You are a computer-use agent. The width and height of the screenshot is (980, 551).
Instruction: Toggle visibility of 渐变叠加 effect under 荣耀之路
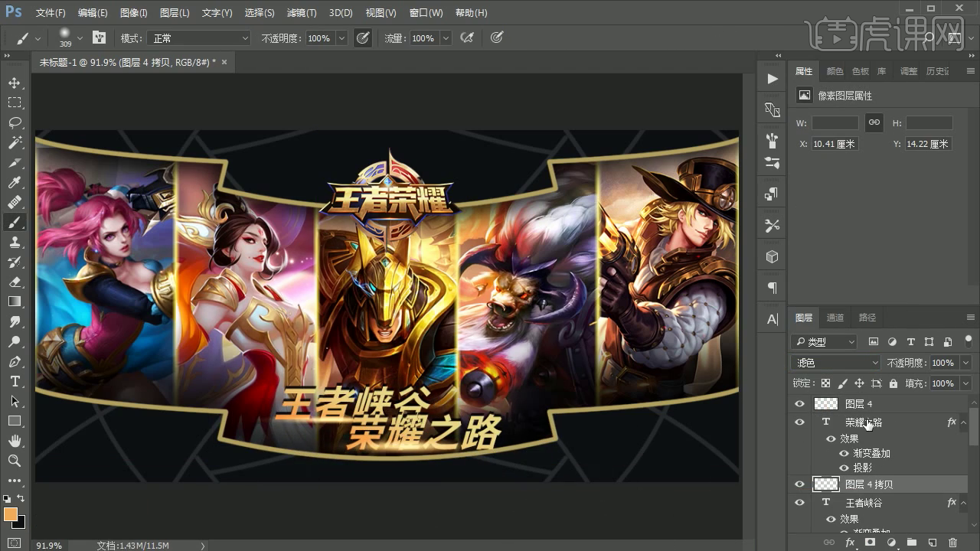(x=844, y=454)
